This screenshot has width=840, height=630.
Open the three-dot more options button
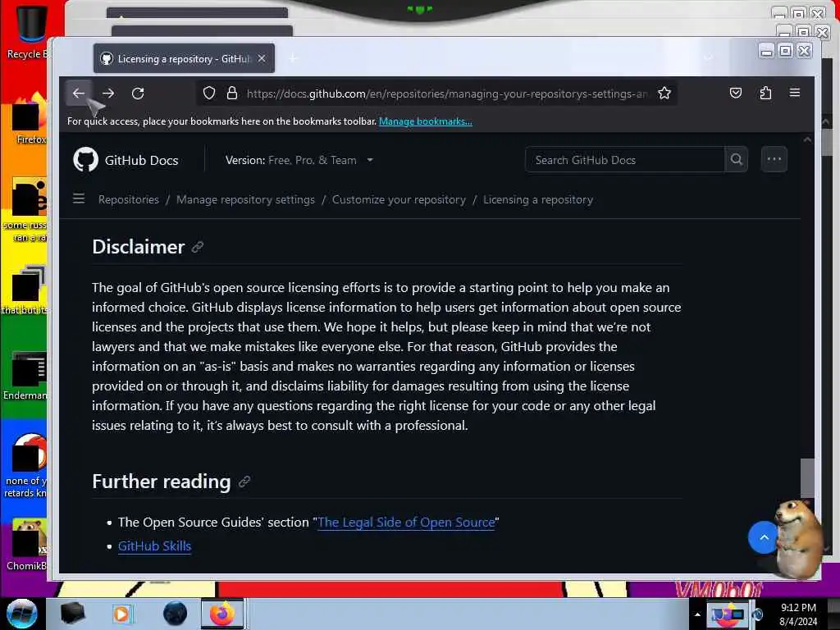click(x=774, y=159)
